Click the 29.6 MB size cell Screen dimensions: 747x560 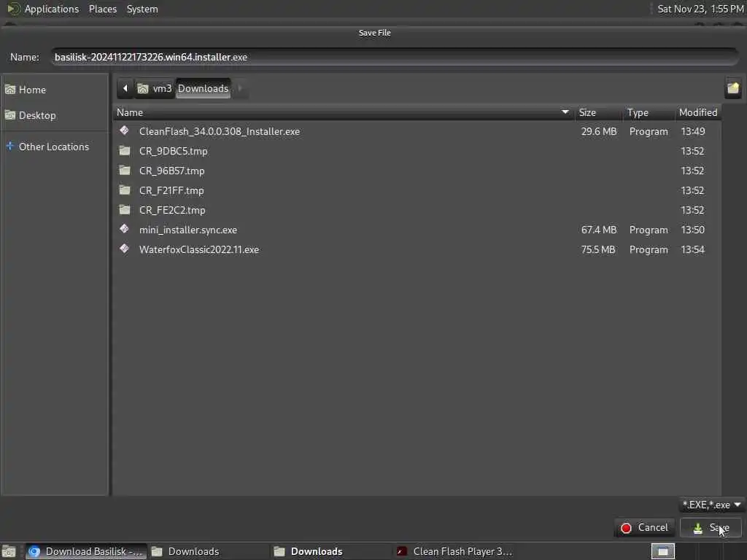599,131
